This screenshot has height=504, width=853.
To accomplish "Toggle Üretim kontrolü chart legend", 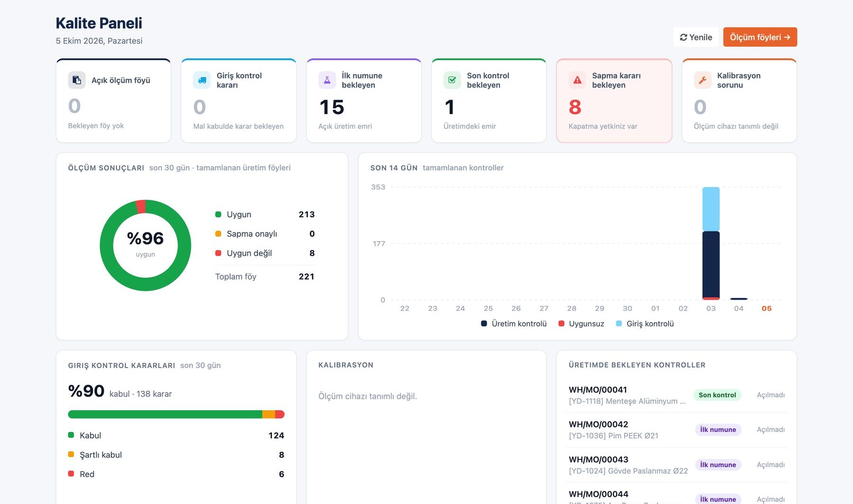I will [x=514, y=324].
